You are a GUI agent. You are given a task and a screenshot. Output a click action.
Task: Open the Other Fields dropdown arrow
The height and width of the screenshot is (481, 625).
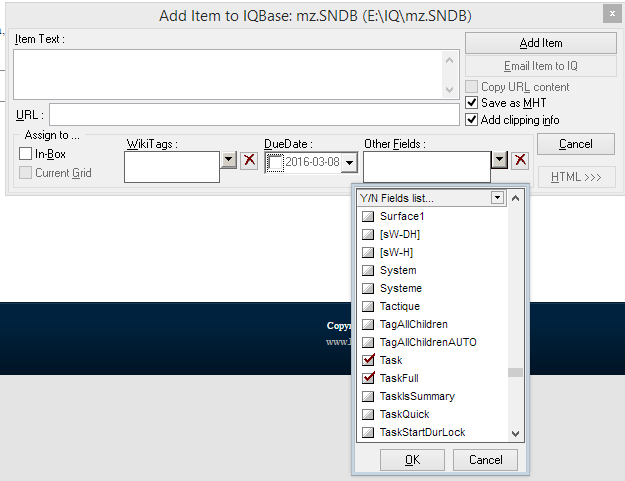[x=499, y=160]
